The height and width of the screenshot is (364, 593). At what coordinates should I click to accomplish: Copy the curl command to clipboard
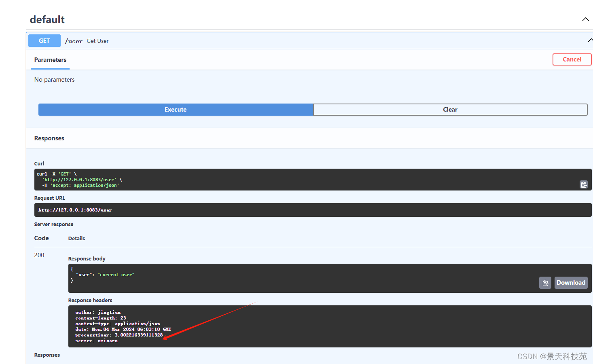584,184
